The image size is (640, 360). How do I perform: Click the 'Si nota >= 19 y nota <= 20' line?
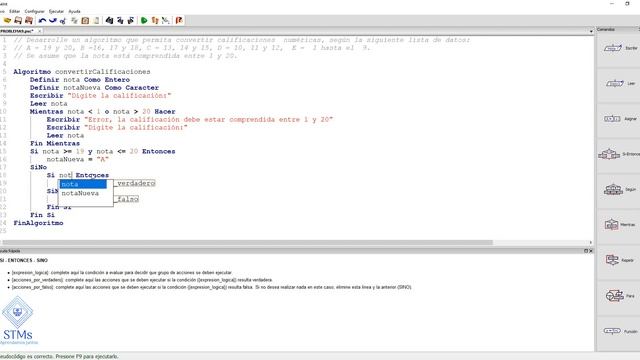tap(102, 151)
